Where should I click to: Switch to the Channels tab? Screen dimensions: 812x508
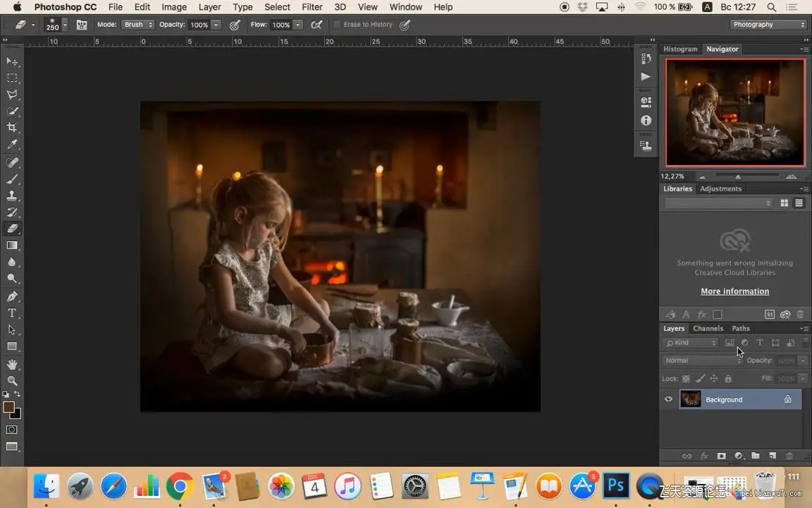(708, 329)
